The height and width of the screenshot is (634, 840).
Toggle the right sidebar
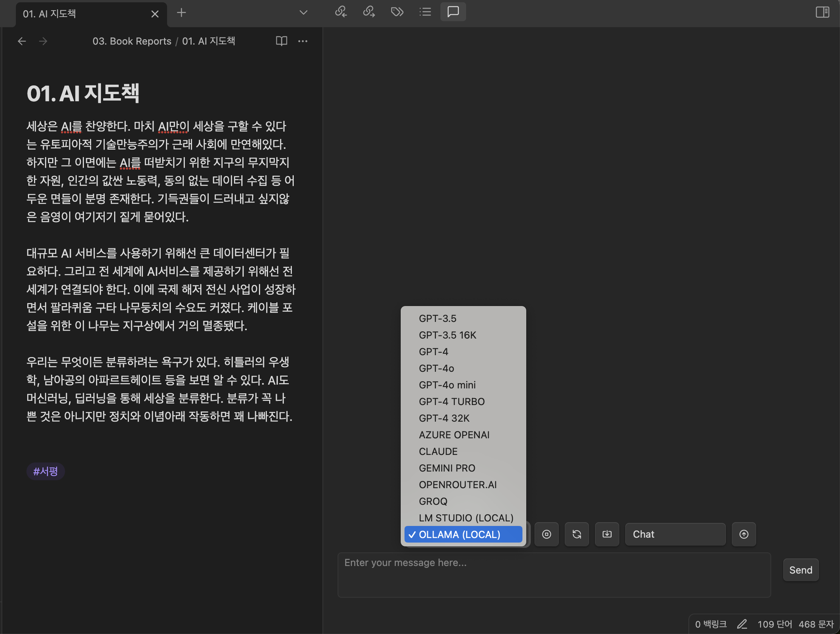[x=822, y=12]
